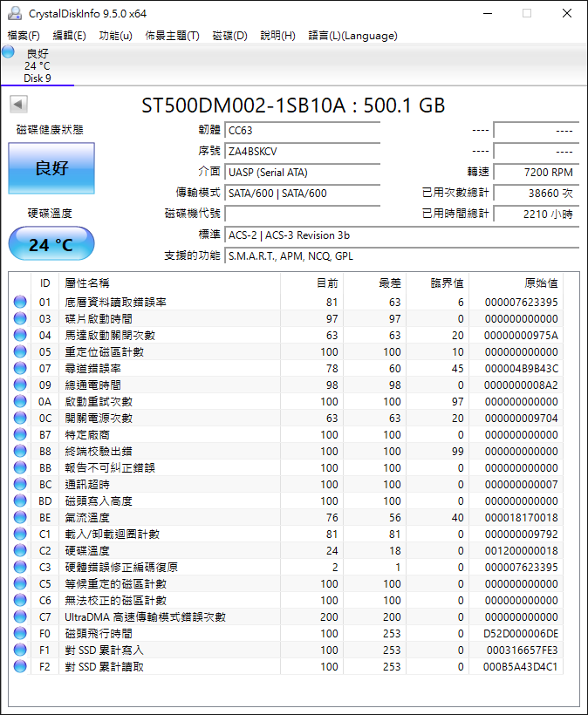Click the firmware field showing CC63

pos(303,131)
